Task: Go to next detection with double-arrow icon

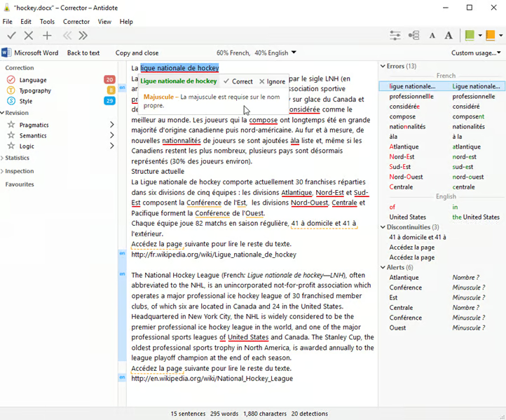Action: click(83, 36)
